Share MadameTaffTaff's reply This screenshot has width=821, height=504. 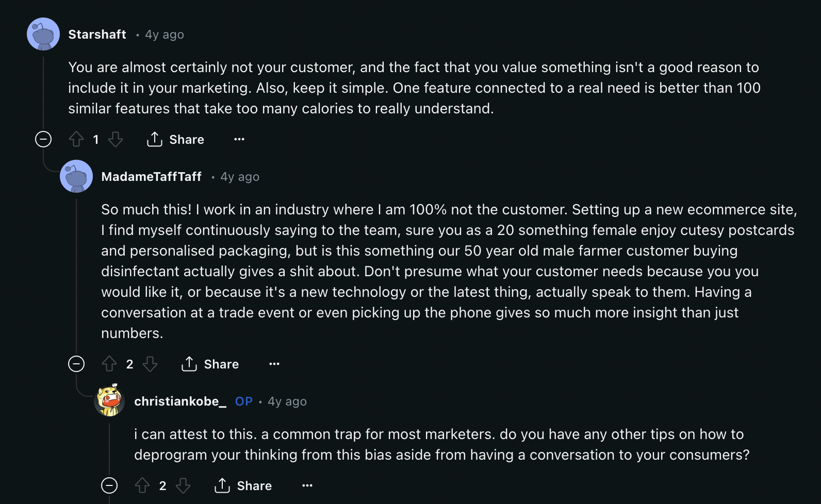click(209, 364)
